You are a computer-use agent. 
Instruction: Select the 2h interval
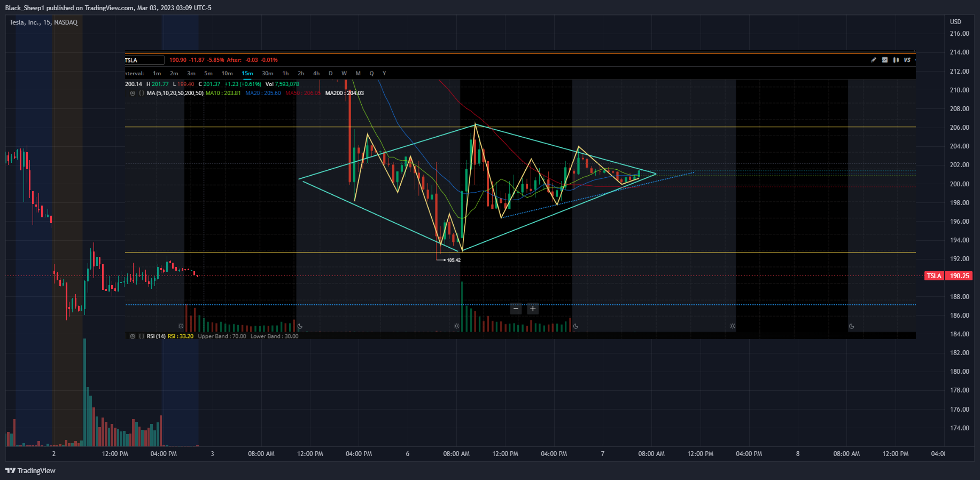pos(301,74)
